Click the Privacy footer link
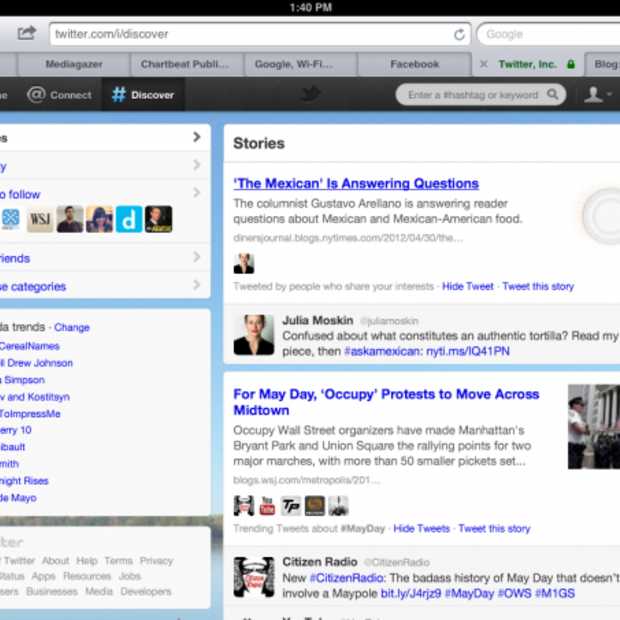 [157, 561]
